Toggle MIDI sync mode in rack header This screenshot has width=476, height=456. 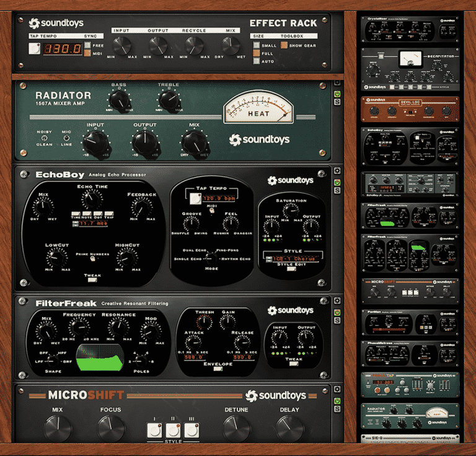(x=87, y=53)
